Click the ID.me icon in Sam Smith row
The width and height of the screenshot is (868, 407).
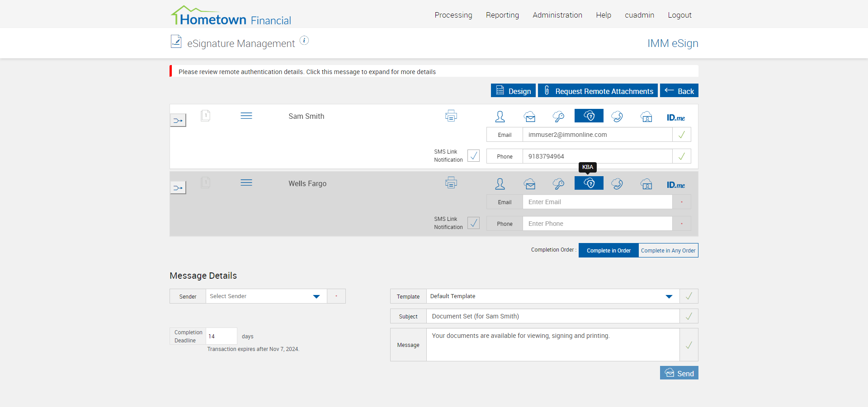pos(675,117)
